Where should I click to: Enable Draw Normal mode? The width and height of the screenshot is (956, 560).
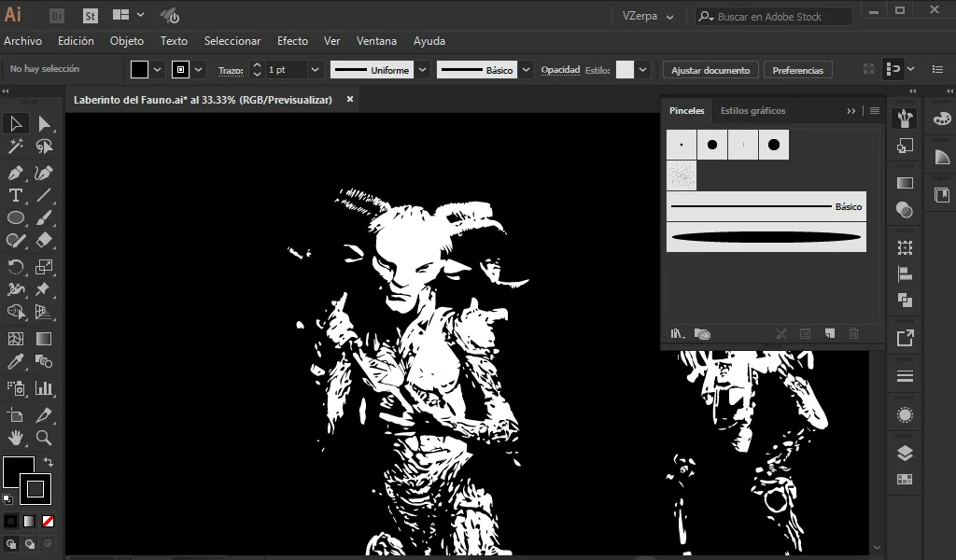[11, 543]
